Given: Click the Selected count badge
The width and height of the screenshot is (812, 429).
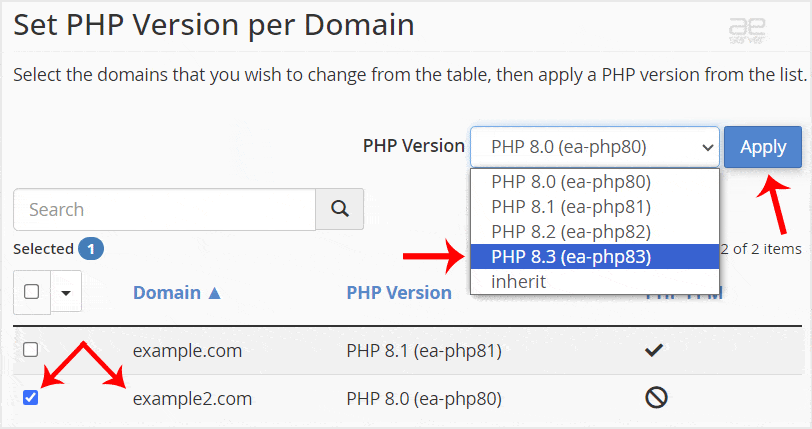Looking at the screenshot, I should point(91,249).
